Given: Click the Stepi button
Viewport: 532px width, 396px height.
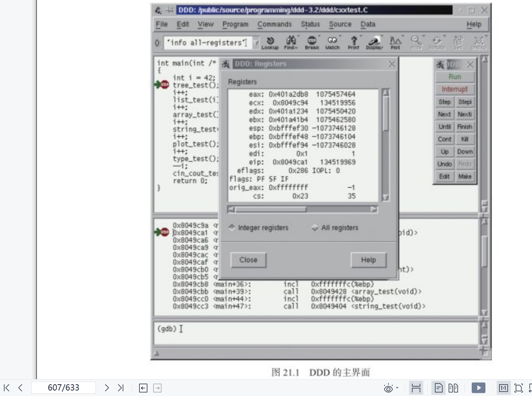Looking at the screenshot, I should [x=465, y=102].
